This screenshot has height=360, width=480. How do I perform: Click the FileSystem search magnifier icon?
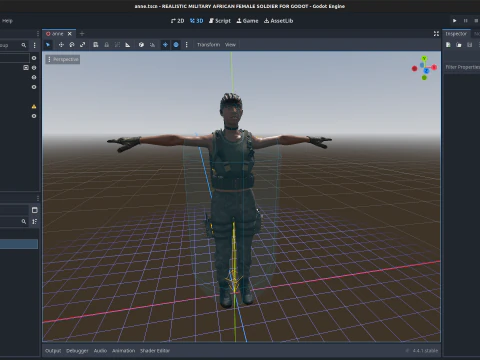tap(24, 221)
